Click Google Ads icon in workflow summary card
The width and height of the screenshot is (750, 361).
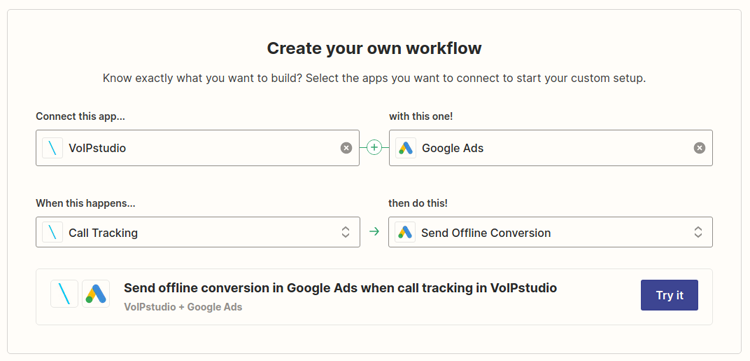tap(96, 294)
